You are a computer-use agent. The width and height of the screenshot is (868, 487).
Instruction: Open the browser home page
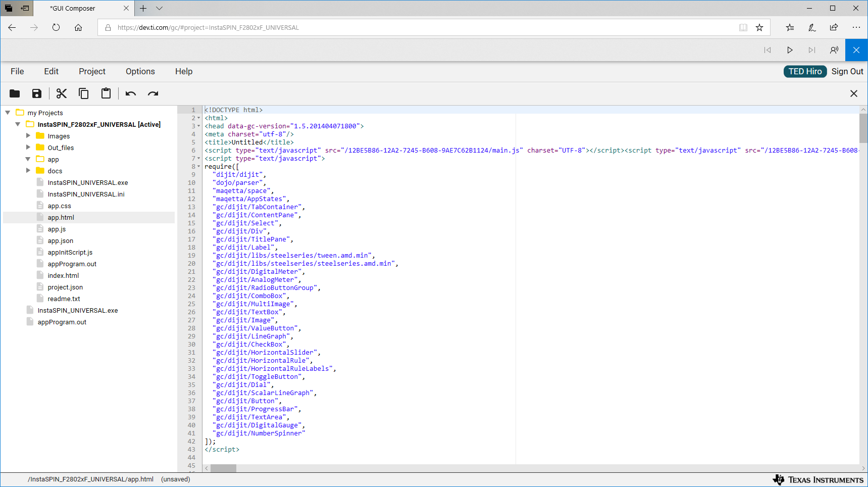(x=78, y=28)
